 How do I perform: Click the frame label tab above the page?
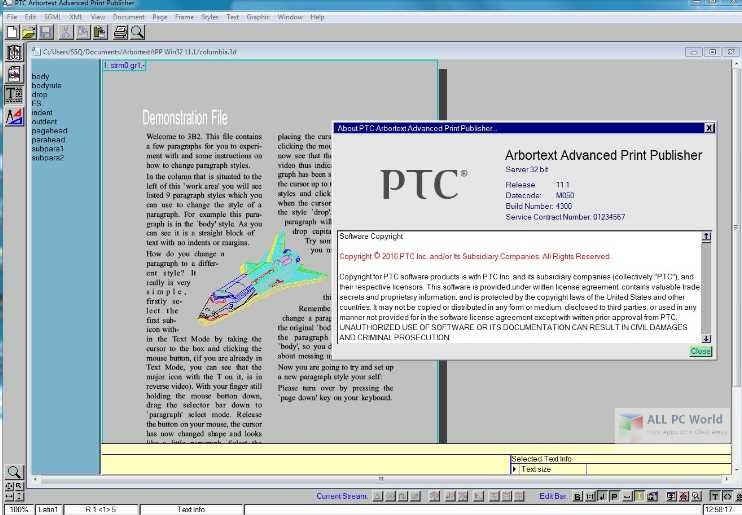click(124, 66)
